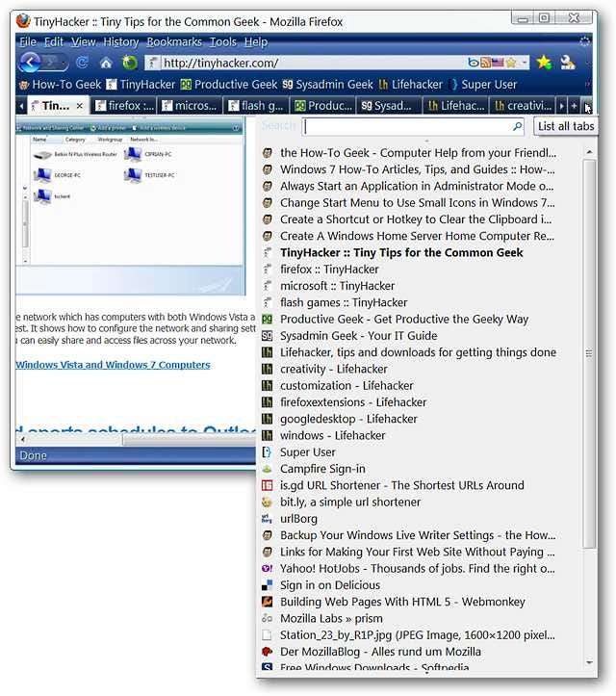This screenshot has height=696, width=616.
Task: Select 'the How-To Geek - Computer Help' tab entry
Action: coord(418,153)
